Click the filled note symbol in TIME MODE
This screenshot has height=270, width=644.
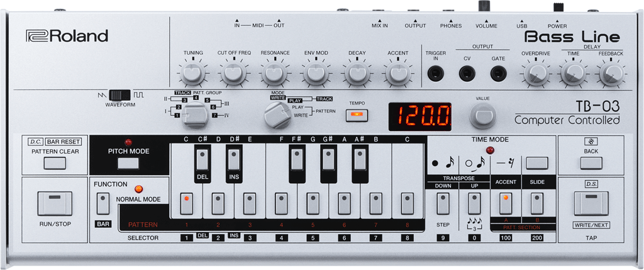click(x=443, y=163)
